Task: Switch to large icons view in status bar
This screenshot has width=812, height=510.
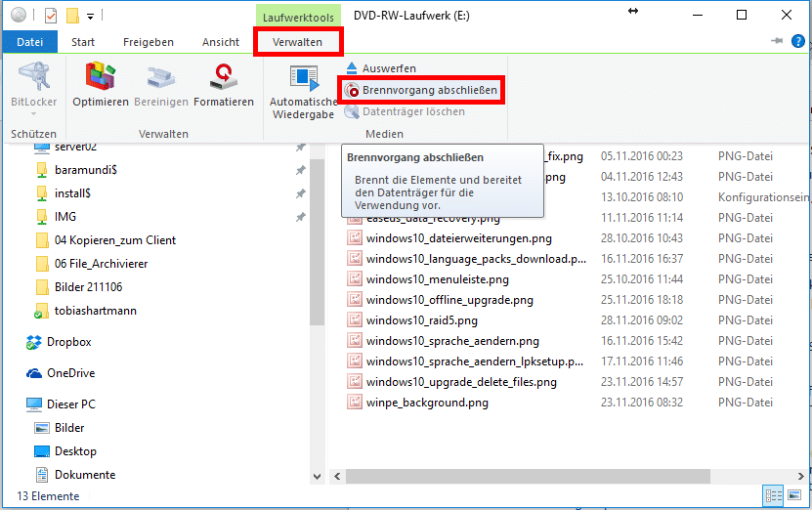Action: [794, 495]
